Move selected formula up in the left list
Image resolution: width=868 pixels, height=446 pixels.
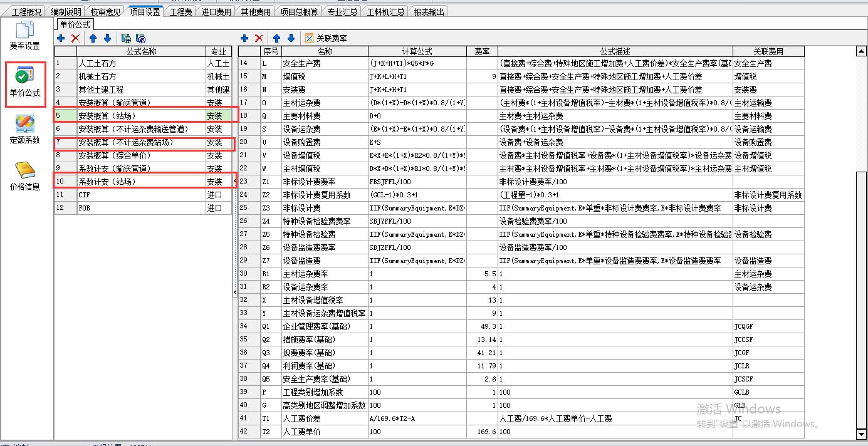pos(93,38)
